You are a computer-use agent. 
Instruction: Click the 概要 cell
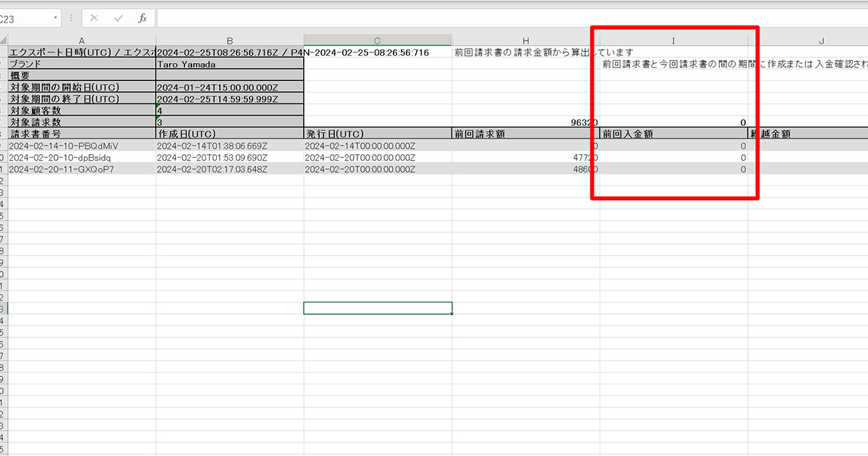[82, 75]
